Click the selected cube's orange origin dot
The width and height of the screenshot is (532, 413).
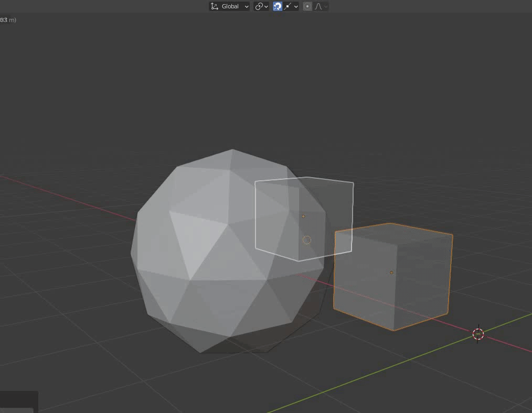pyautogui.click(x=391, y=273)
